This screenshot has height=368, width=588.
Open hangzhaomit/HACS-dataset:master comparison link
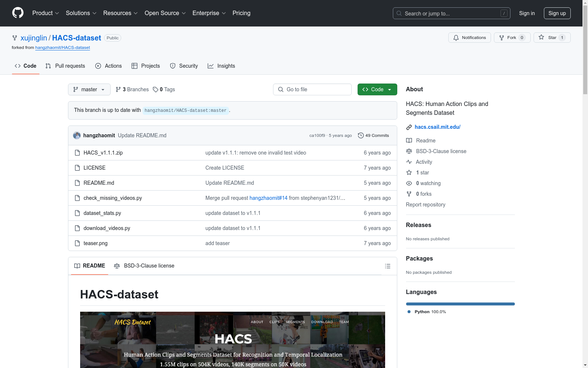point(186,110)
